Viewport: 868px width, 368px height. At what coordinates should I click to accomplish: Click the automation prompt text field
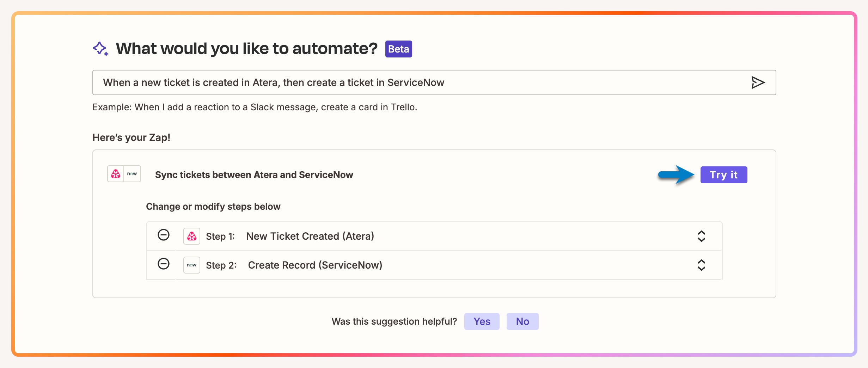tap(420, 82)
